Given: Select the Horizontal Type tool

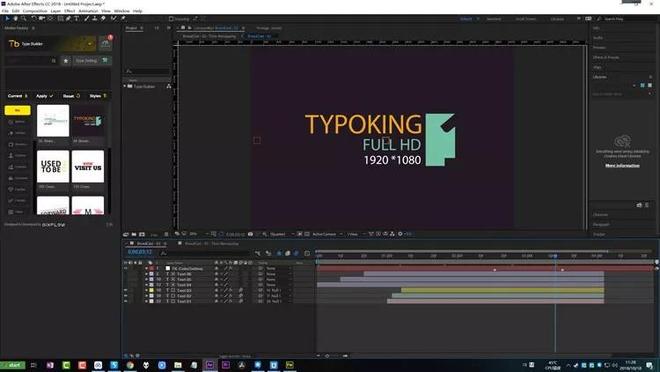Looking at the screenshot, I should (77, 19).
